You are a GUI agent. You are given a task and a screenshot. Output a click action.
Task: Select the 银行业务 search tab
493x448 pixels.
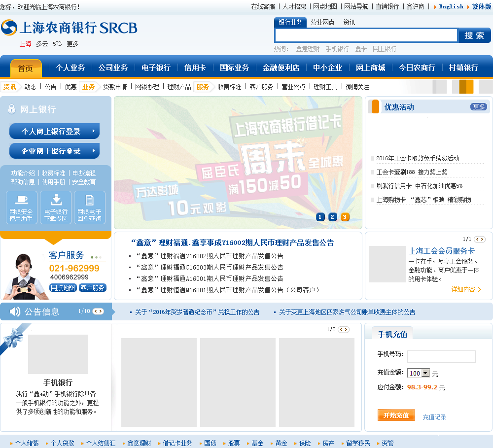coord(290,22)
